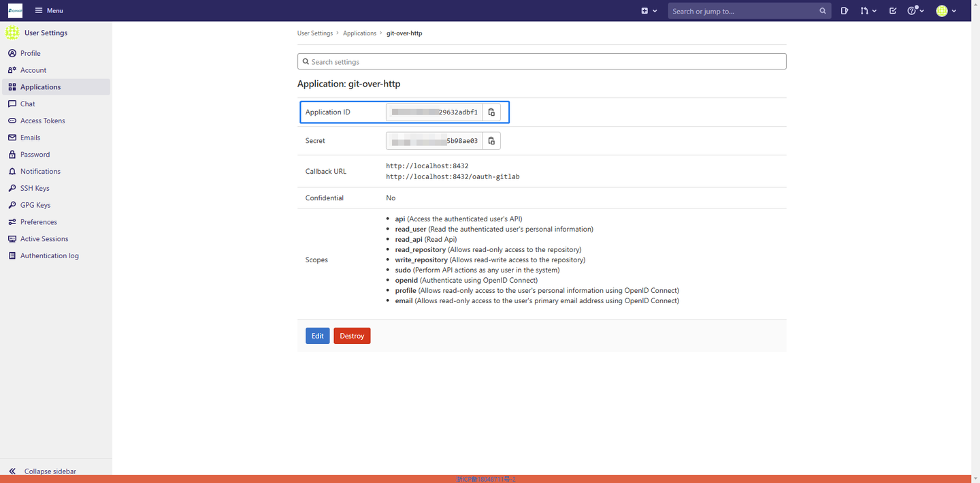Follow the Applications breadcrumb link

(359, 33)
